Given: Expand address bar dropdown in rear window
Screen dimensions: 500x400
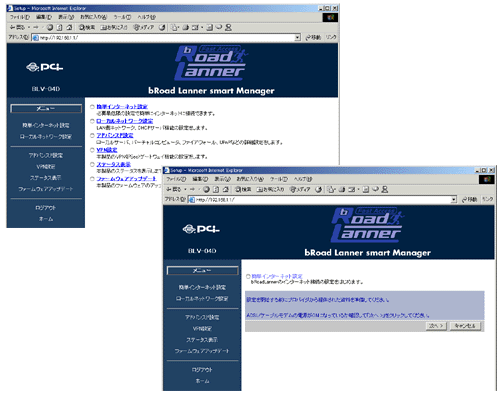Looking at the screenshot, I should [x=297, y=38].
